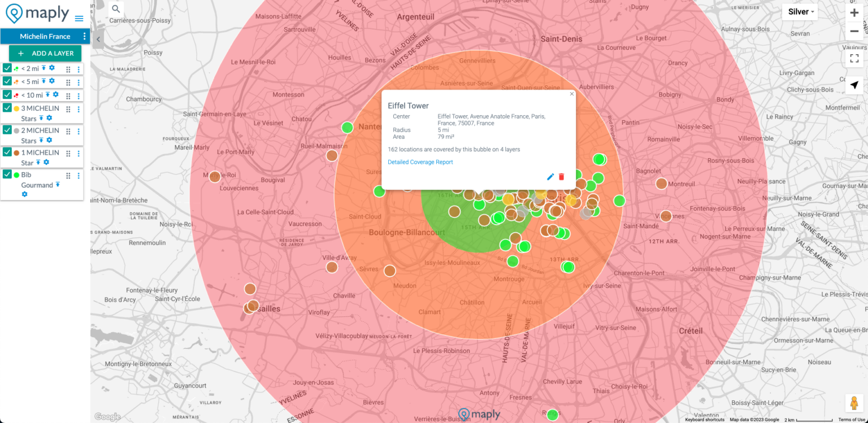Image resolution: width=868 pixels, height=423 pixels.
Task: Hide the 1 MICHELIN Star layer
Action: 7,152
